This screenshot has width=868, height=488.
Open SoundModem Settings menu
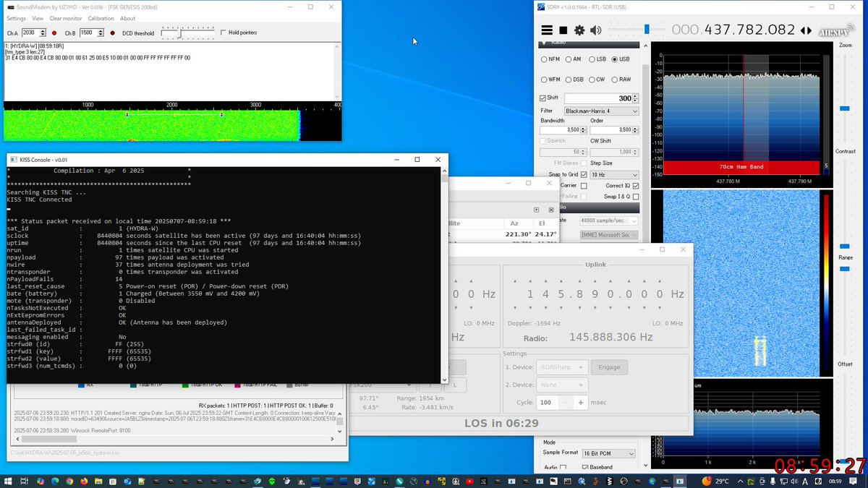point(16,18)
